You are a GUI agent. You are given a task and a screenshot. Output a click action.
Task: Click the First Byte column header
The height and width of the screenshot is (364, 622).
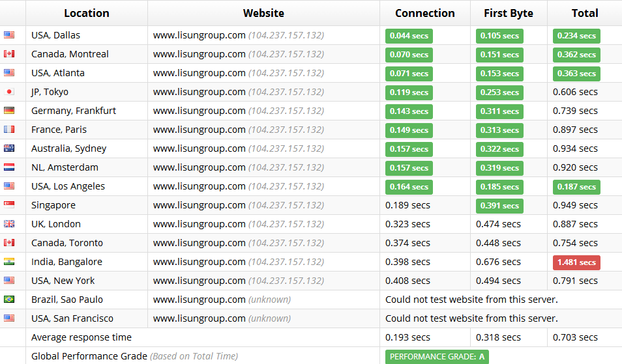tap(509, 13)
